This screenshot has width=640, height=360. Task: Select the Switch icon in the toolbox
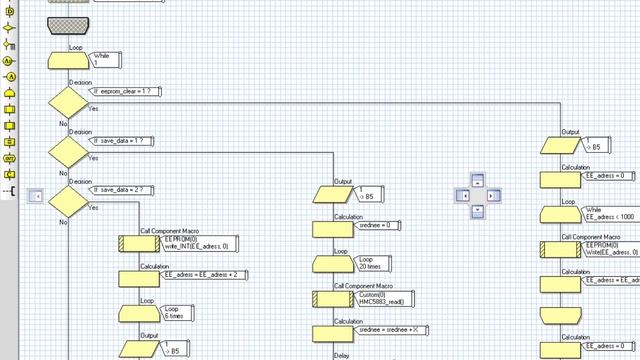[9, 44]
